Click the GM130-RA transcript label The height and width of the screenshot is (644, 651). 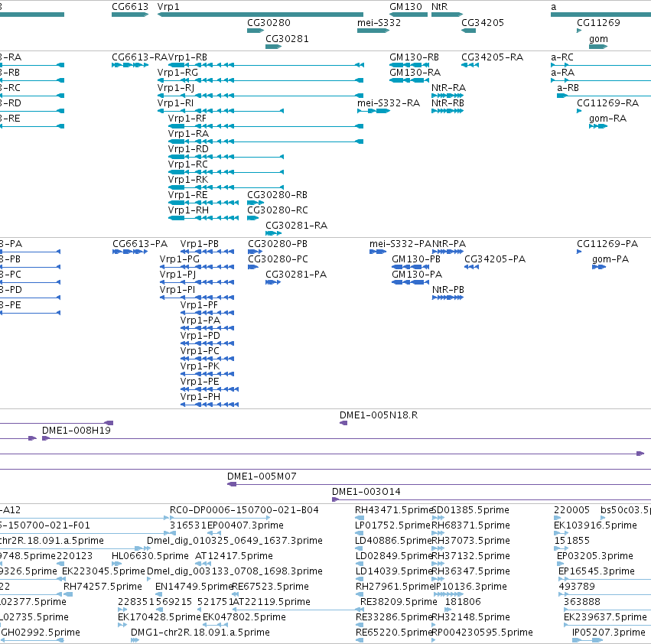[x=415, y=73]
